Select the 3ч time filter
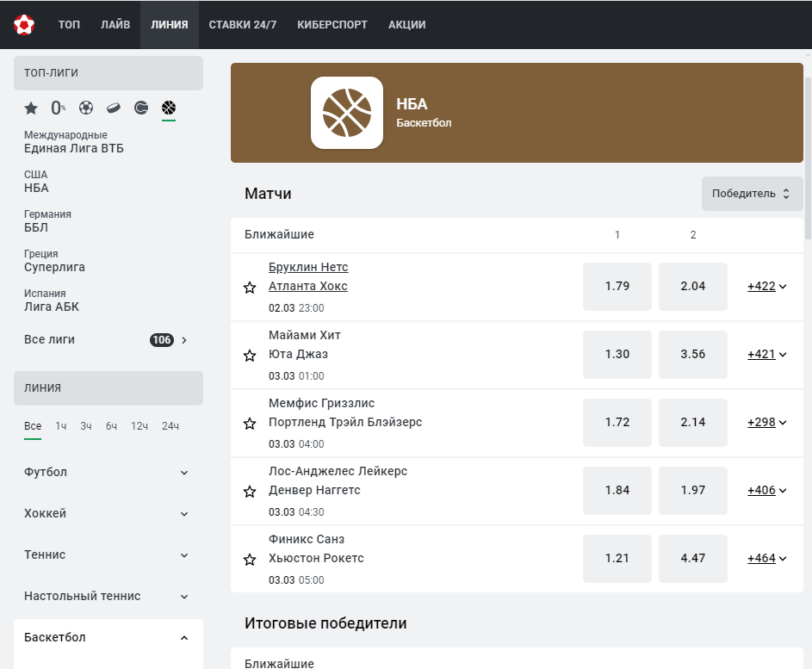 coord(86,426)
